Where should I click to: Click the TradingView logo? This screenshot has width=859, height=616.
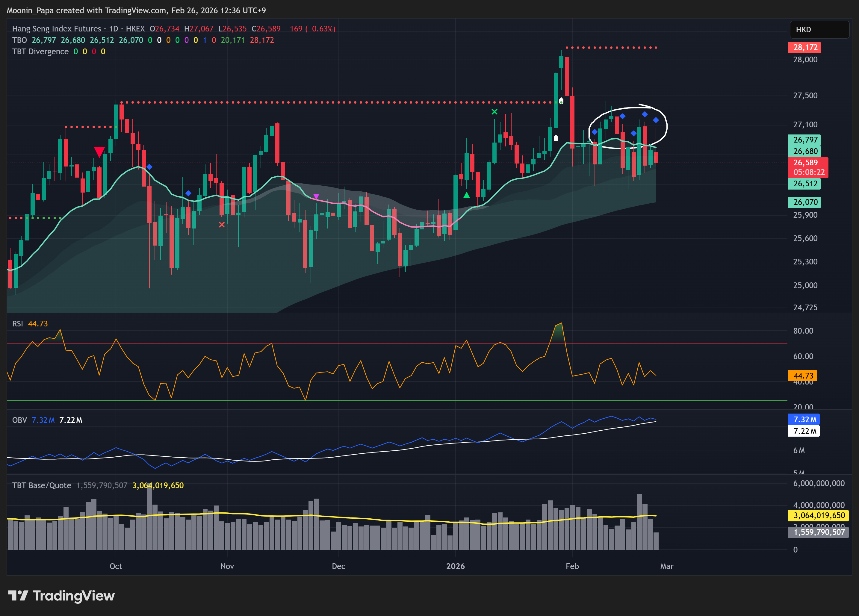[x=61, y=596]
